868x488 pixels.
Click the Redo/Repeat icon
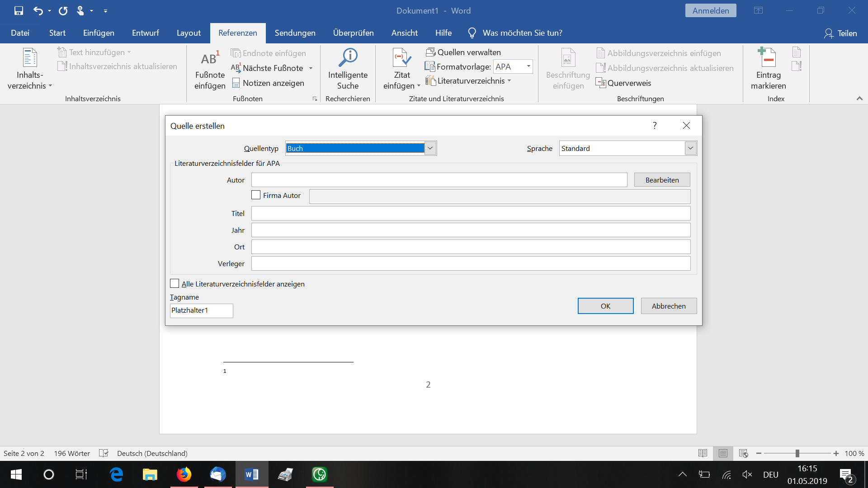tap(63, 10)
